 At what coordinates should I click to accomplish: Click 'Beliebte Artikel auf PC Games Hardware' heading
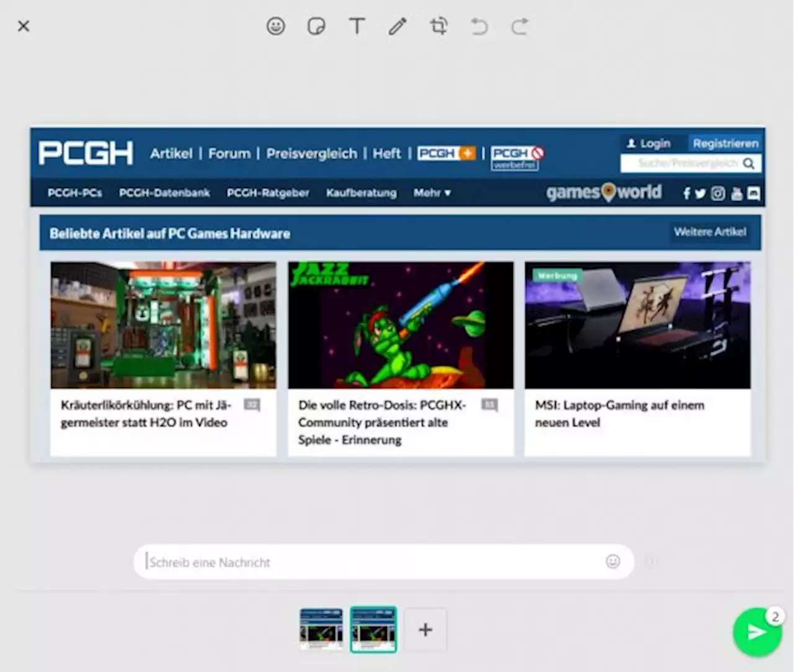click(x=170, y=234)
